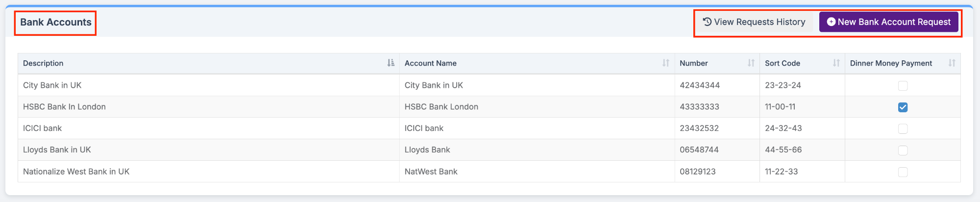Tick NatWest Bank dinner money checkbox
Image resolution: width=980 pixels, height=202 pixels.
pos(903,172)
